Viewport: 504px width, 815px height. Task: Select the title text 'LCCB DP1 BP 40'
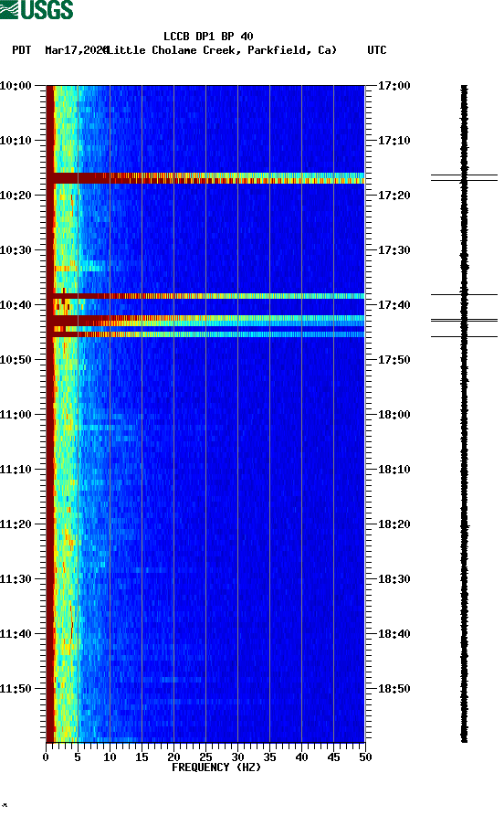pos(208,37)
